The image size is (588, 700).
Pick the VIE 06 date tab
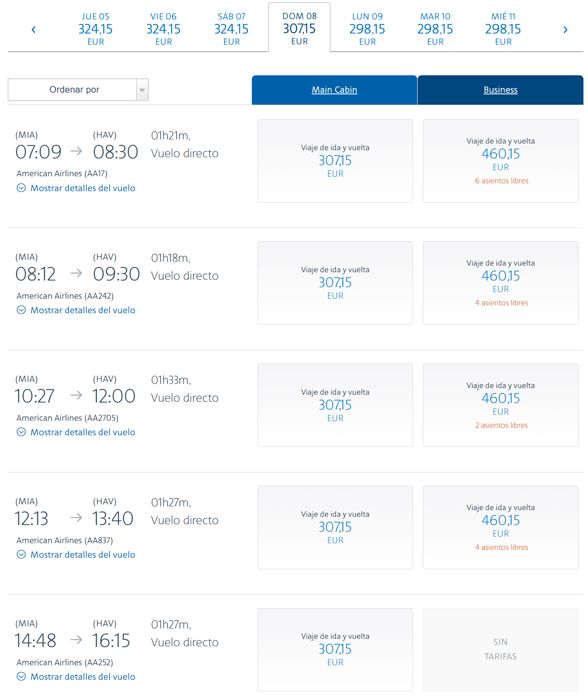[163, 29]
